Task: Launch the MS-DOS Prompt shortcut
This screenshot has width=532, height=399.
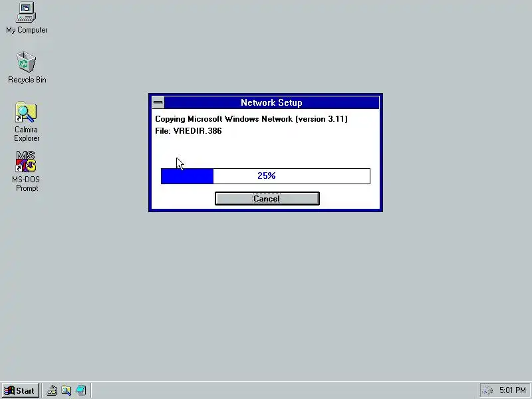Action: coord(26,171)
